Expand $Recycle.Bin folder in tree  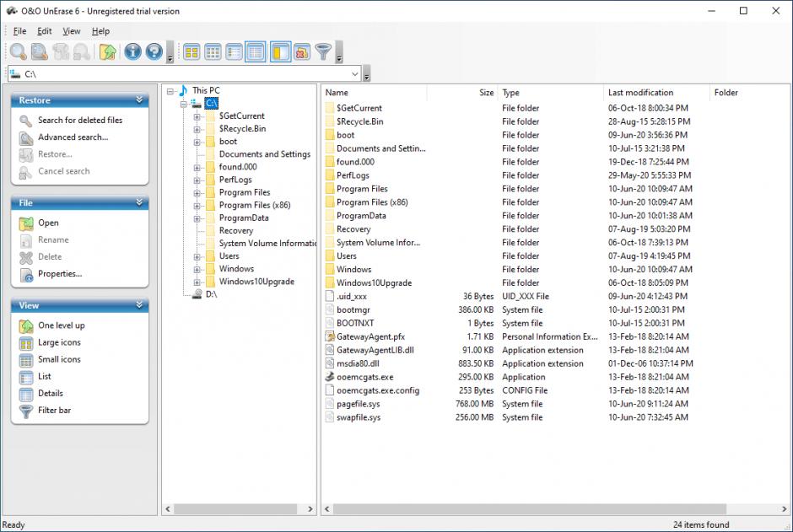197,129
